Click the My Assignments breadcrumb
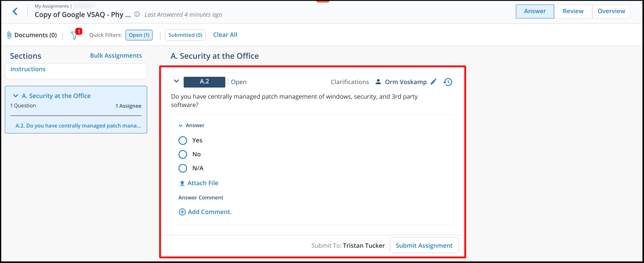 tap(52, 6)
